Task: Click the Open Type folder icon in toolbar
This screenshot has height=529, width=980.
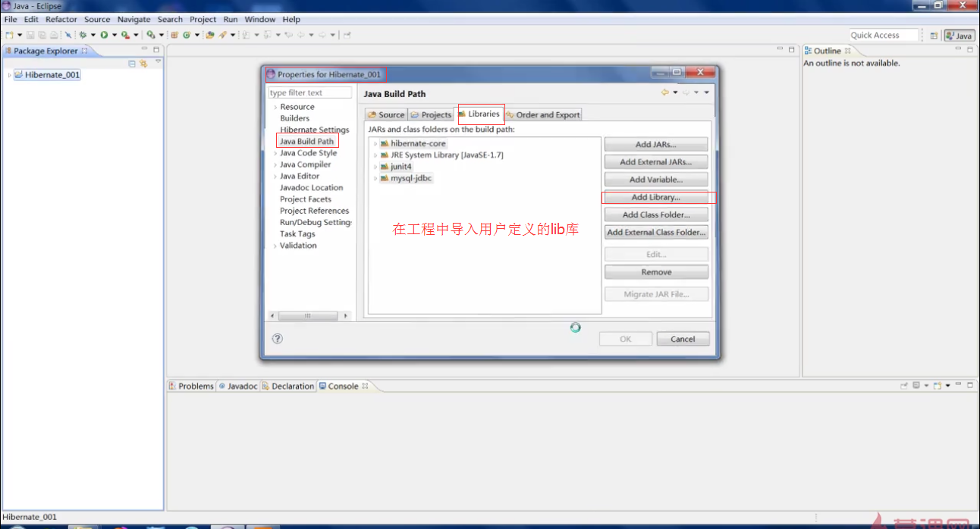Action: coord(210,35)
